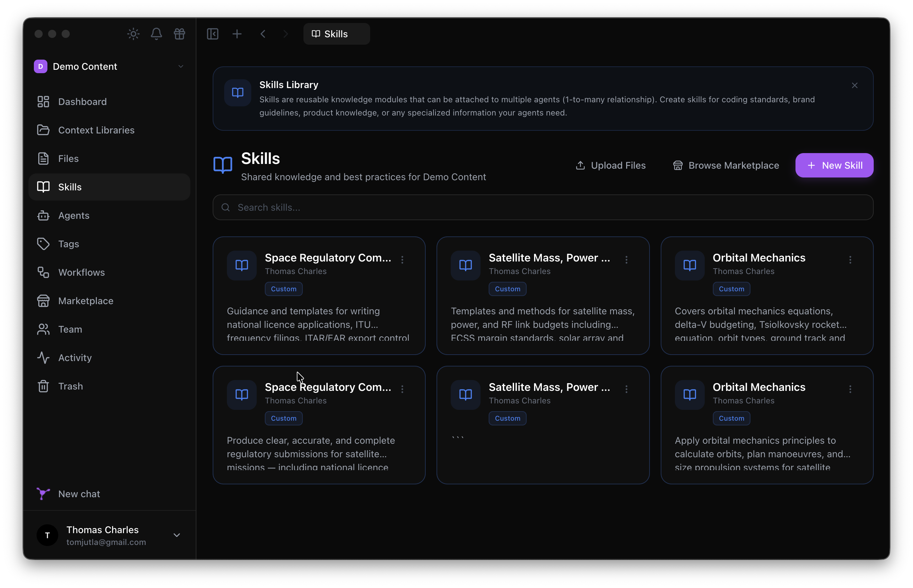This screenshot has height=588, width=913.
Task: Open options for second Satellite Mass card
Action: coord(627,389)
